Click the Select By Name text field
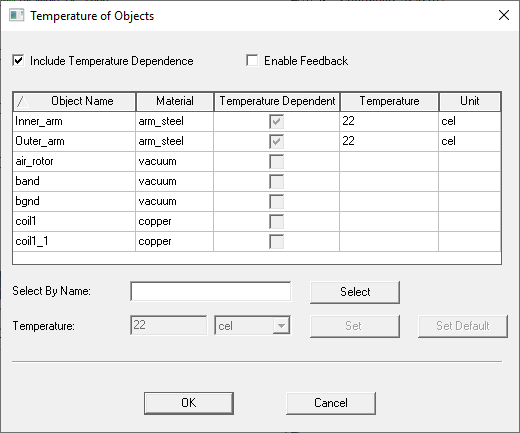Screen dimensions: 520x433 (x=211, y=292)
